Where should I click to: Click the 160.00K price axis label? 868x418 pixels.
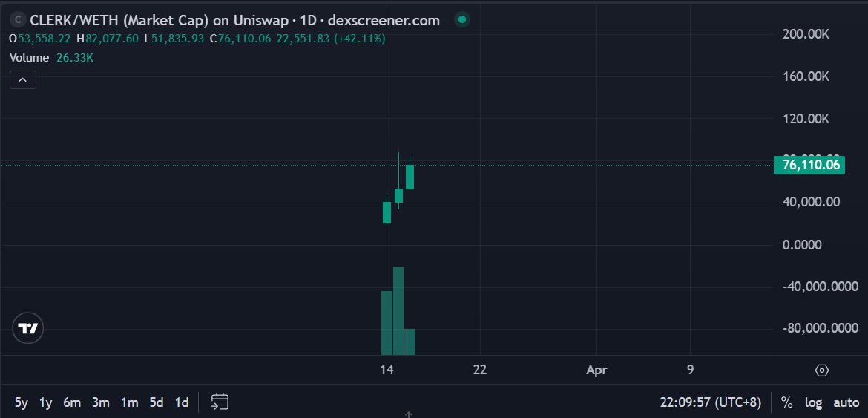coord(806,76)
